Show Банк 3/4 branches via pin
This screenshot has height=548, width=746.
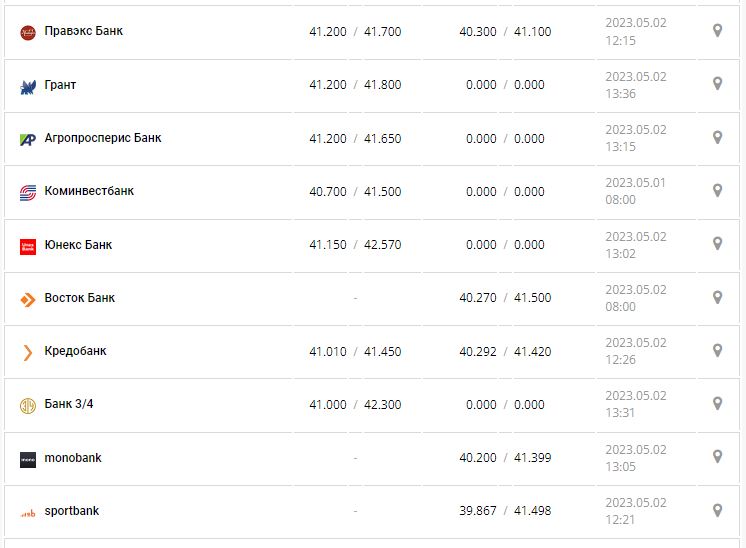coord(717,403)
